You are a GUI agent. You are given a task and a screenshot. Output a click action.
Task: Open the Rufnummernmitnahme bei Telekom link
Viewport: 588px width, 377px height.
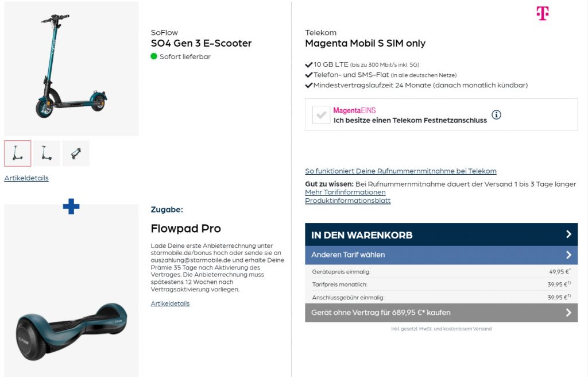coord(400,171)
